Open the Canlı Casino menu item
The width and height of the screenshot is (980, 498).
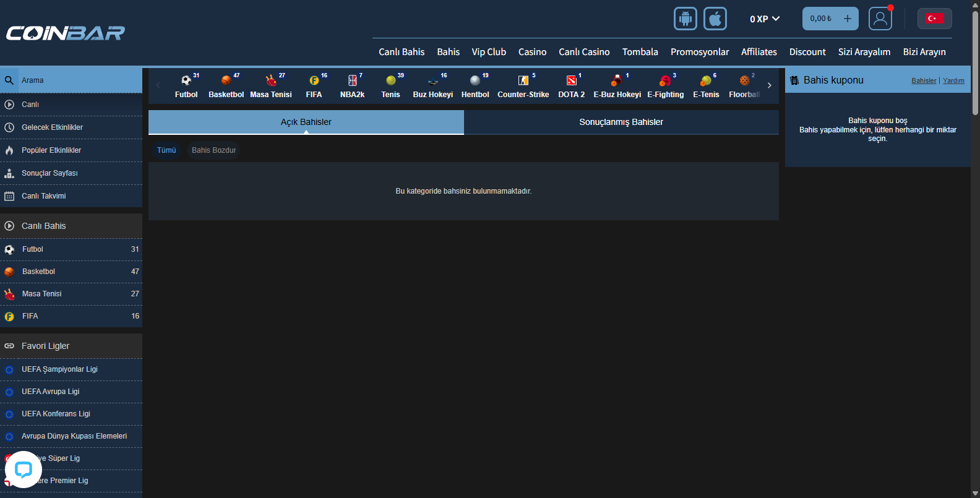click(584, 52)
